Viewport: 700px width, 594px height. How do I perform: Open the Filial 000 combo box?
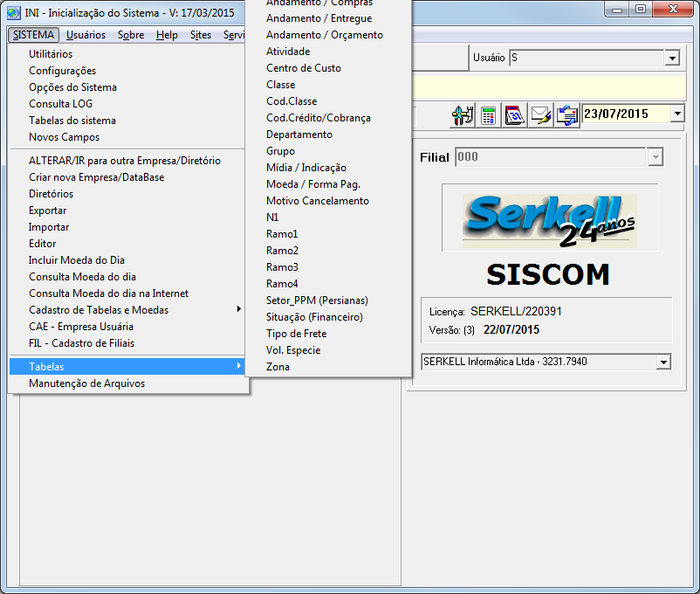(x=559, y=157)
